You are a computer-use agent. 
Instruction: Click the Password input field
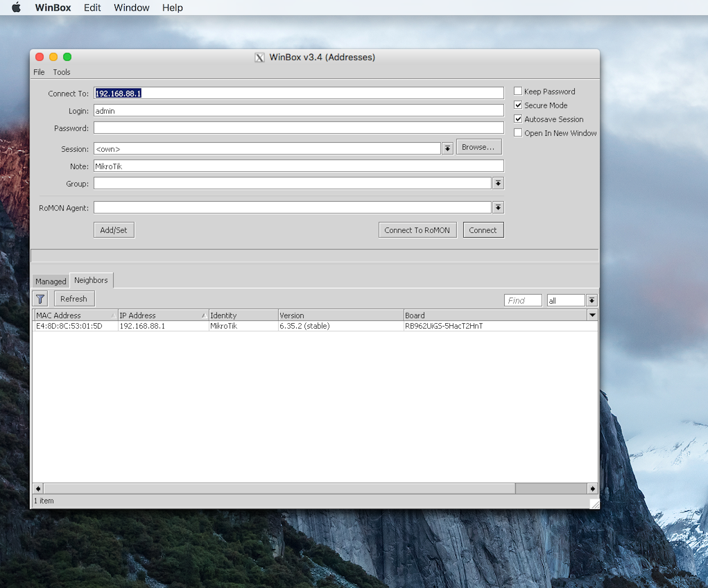[x=298, y=128]
